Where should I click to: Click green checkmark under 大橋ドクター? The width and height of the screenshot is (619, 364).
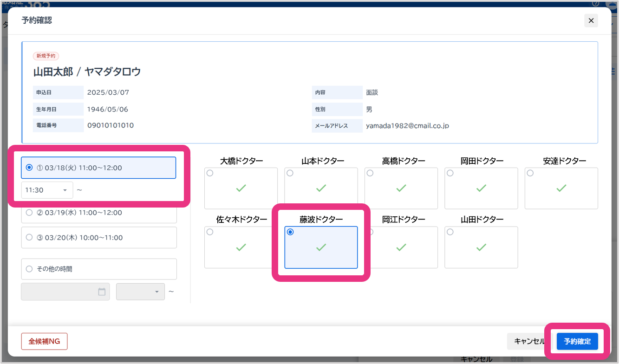(241, 188)
